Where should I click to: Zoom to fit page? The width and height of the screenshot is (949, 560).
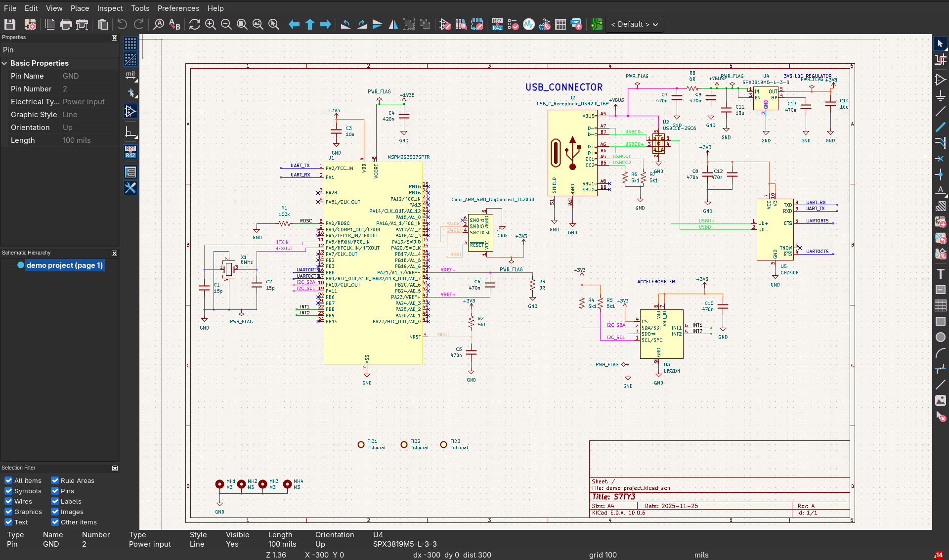coord(242,24)
